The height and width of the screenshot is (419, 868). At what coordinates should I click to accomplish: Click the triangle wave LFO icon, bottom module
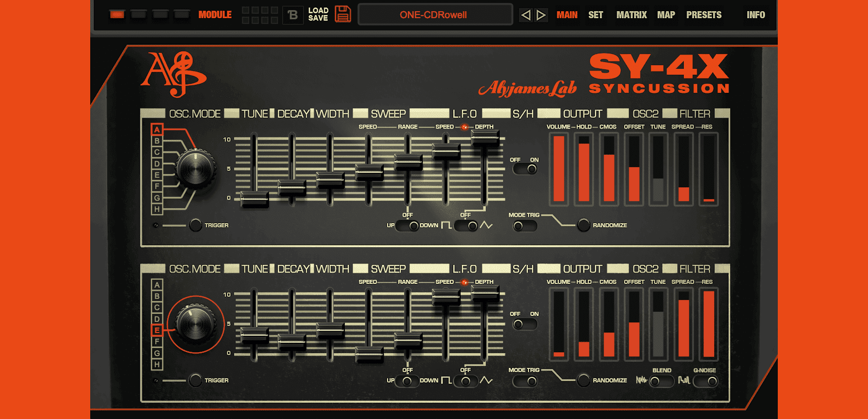pos(486,380)
